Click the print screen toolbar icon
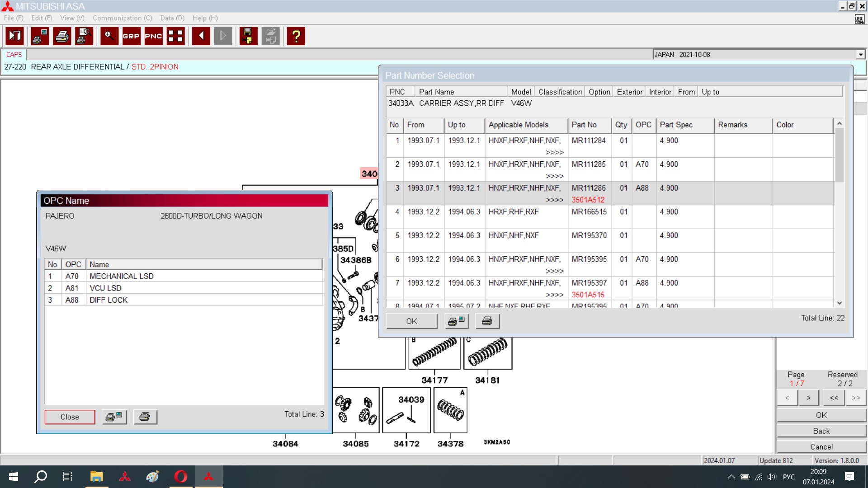 coord(40,36)
